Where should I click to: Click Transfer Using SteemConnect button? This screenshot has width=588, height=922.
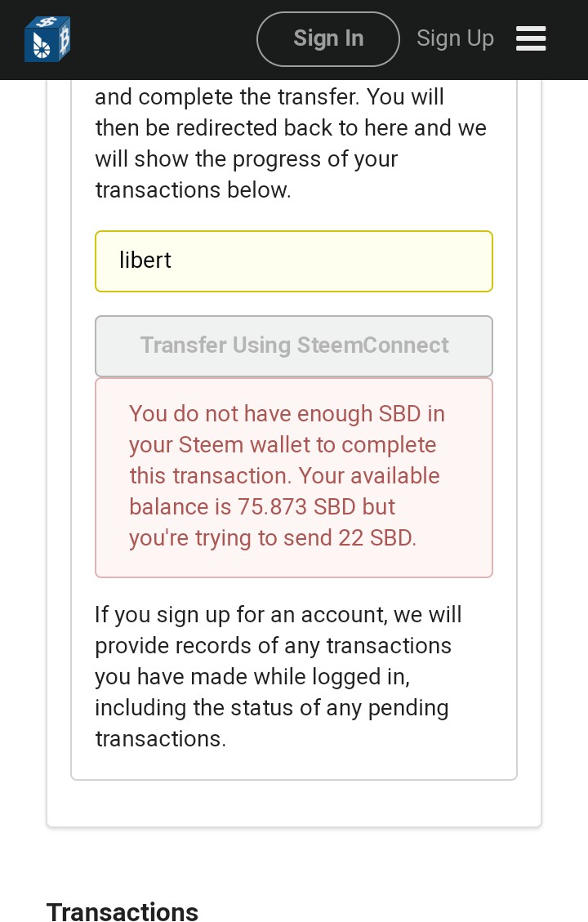294,345
